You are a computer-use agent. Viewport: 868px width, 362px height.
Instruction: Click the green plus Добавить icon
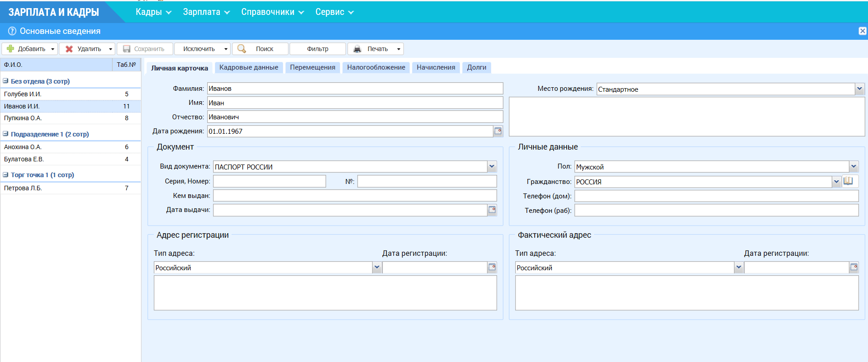click(x=10, y=49)
